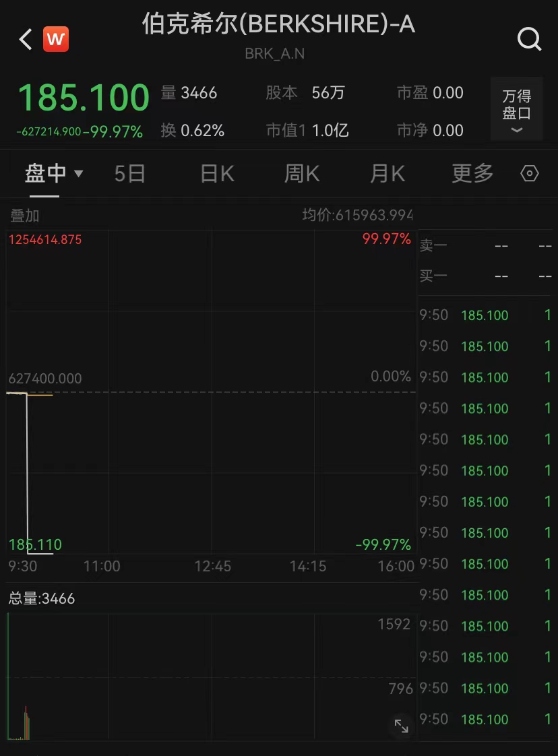Expand the 万得盘口 panel
This screenshot has width=558, height=756.
(x=516, y=109)
